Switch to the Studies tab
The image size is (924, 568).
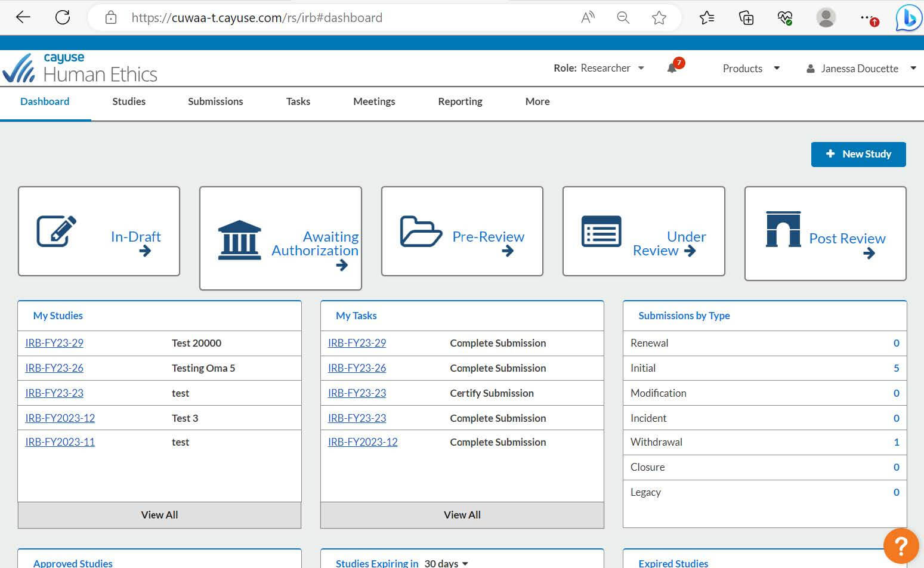tap(128, 101)
